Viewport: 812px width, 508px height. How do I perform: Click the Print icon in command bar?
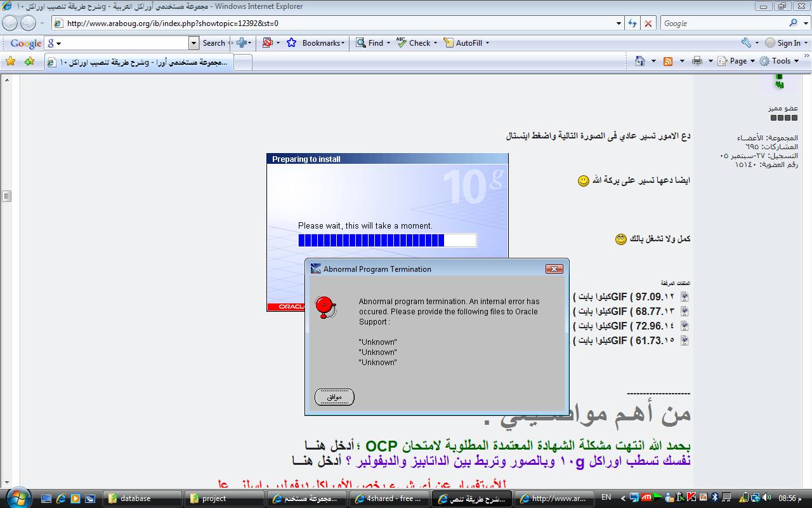click(697, 61)
